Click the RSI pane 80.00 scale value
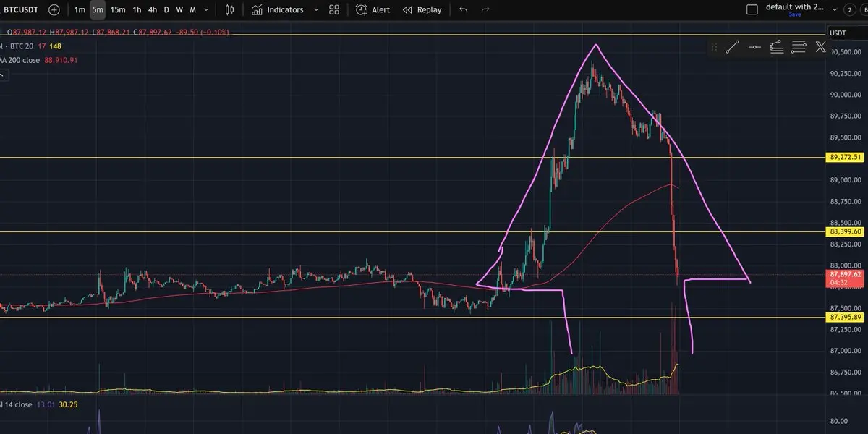The image size is (868, 434). coord(839,421)
